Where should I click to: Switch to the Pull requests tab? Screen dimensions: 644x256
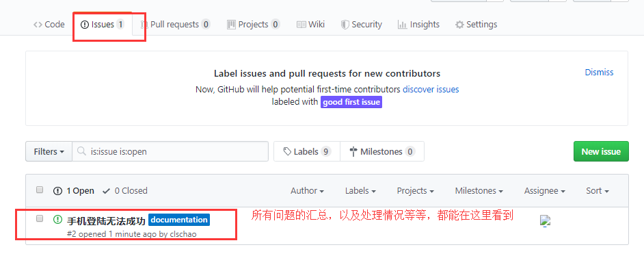click(x=176, y=25)
